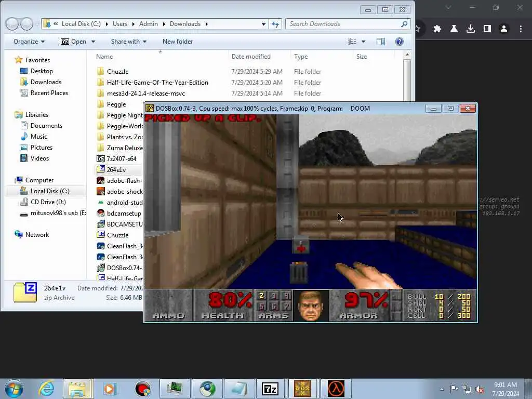Click the Explorer forward arrow
532x399 pixels.
26,24
